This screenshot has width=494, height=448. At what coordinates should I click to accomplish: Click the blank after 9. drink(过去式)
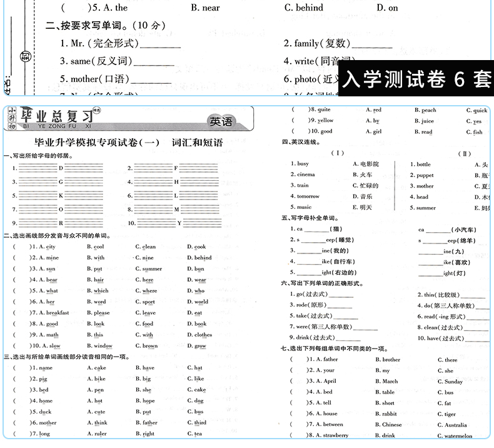pos(348,338)
